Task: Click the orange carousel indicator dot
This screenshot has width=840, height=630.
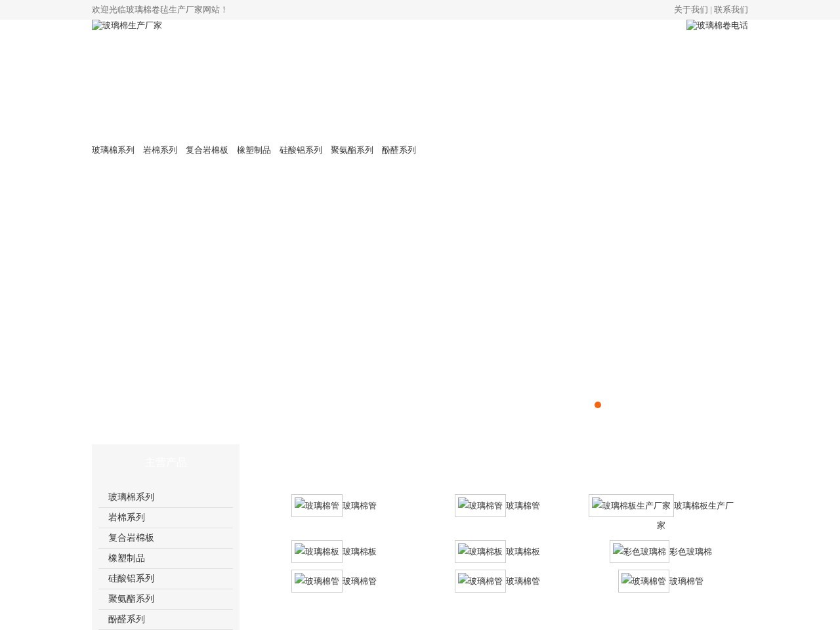Action: point(598,405)
